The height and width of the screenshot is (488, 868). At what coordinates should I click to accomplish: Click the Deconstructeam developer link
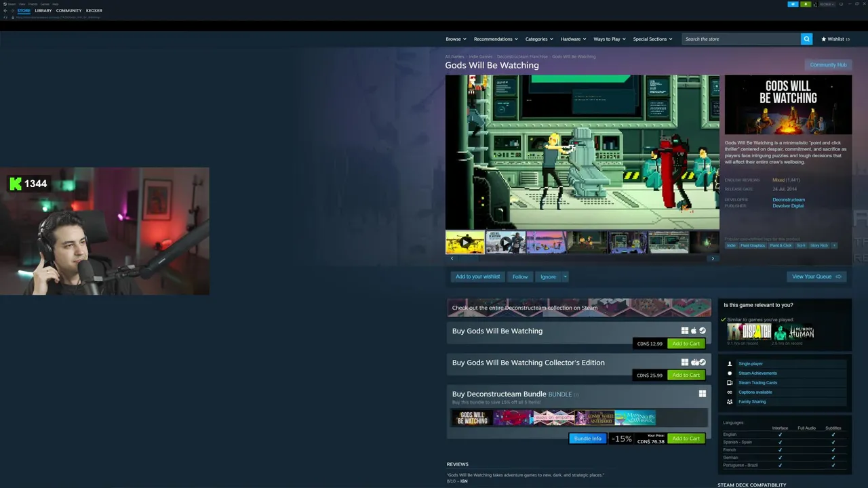(789, 200)
